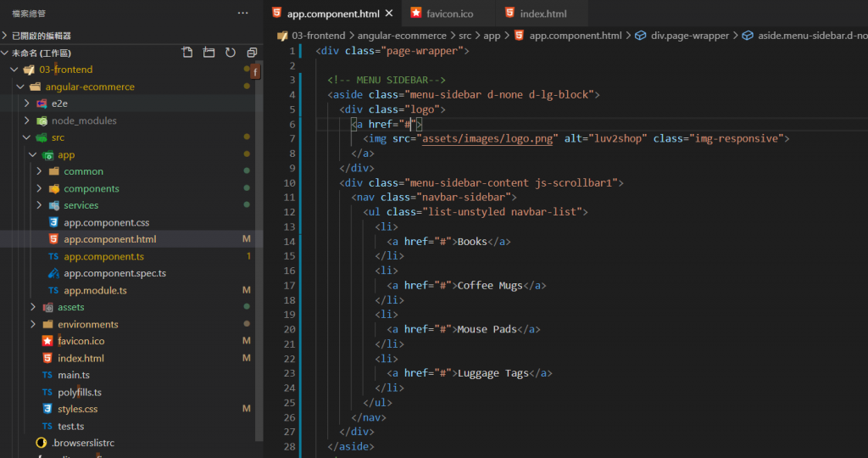868x458 pixels.
Task: Collapse the untitled workspace section
Action: point(4,53)
